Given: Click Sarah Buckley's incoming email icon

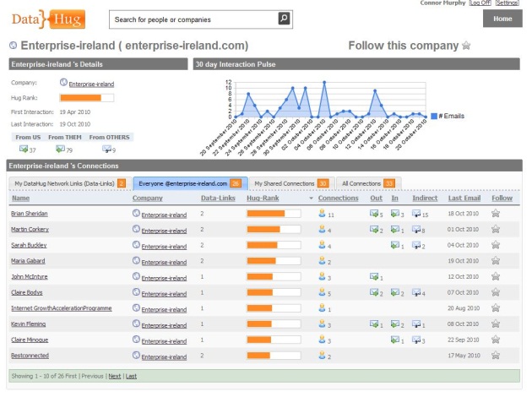Looking at the screenshot, I should click(394, 245).
